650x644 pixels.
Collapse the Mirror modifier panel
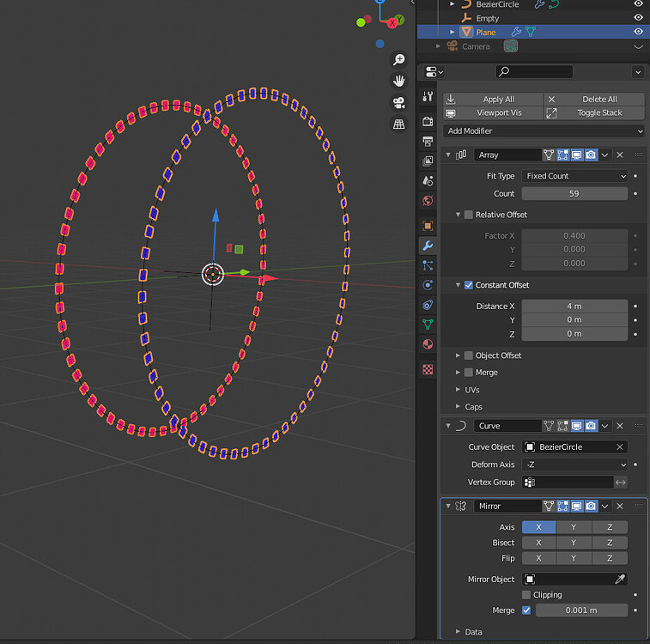pos(448,506)
